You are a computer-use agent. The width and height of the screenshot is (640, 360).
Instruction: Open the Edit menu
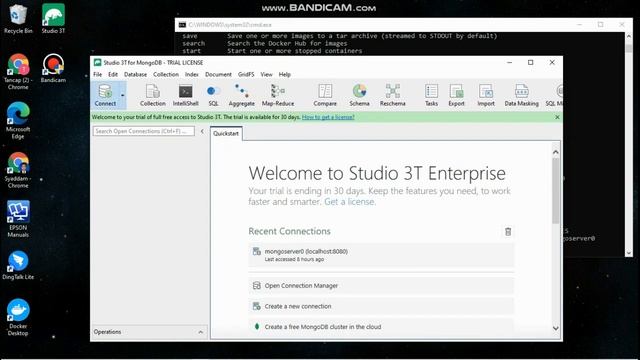tap(113, 74)
